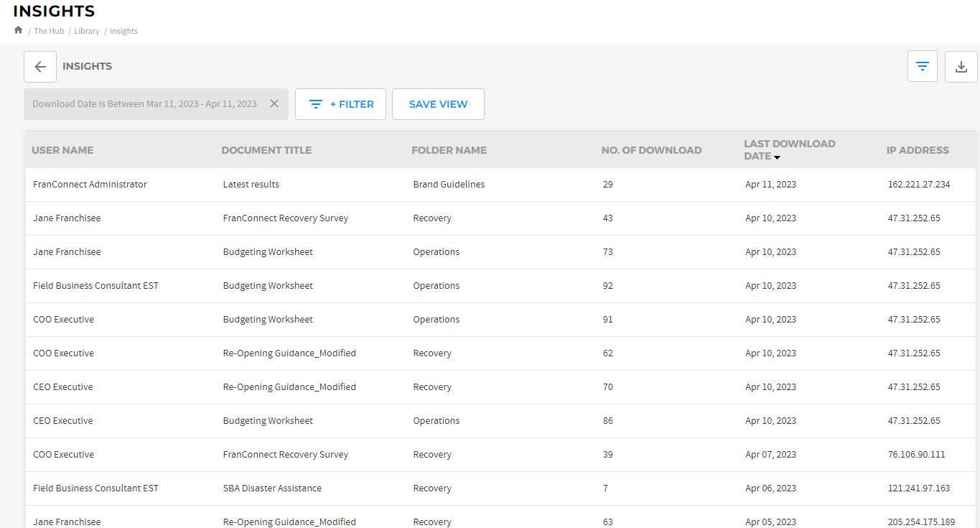The image size is (980, 528).
Task: Click the Brand Guidelines folder name
Action: click(449, 185)
